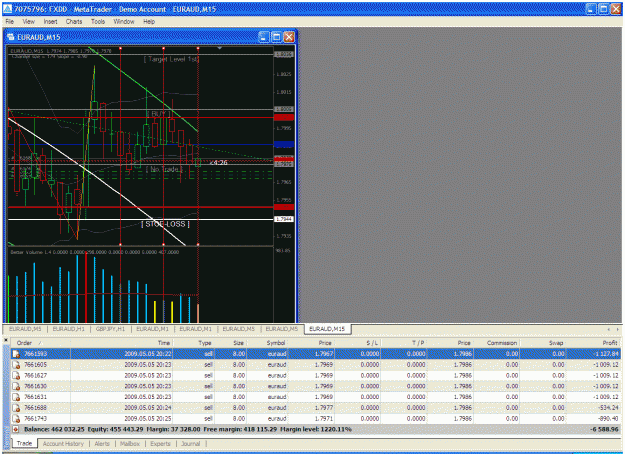Screen dimensions: 625x454
Task: Click the sell order icon for order 7661627
Action: coord(16,375)
